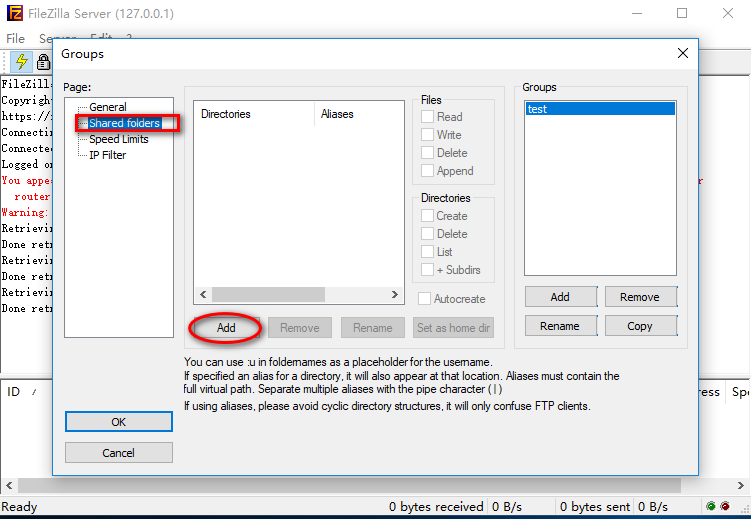Click the 0 bytes received status entry
Screen dimensions: 751x519
tap(436, 507)
